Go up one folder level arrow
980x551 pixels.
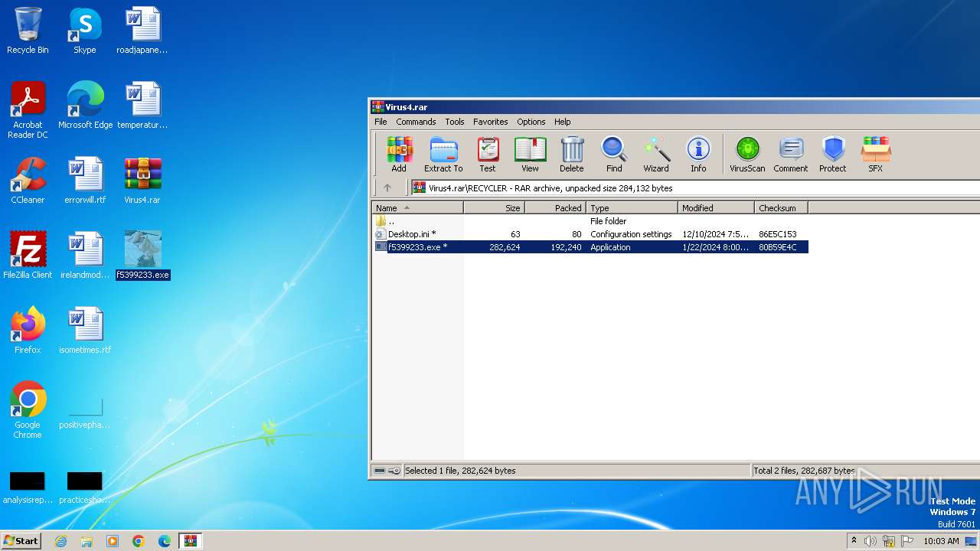pyautogui.click(x=387, y=187)
